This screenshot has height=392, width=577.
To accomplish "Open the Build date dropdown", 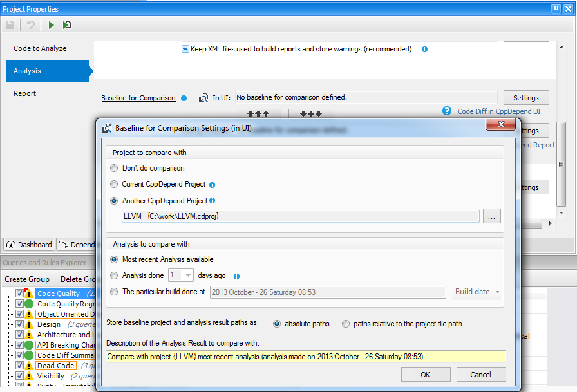I will [x=477, y=292].
